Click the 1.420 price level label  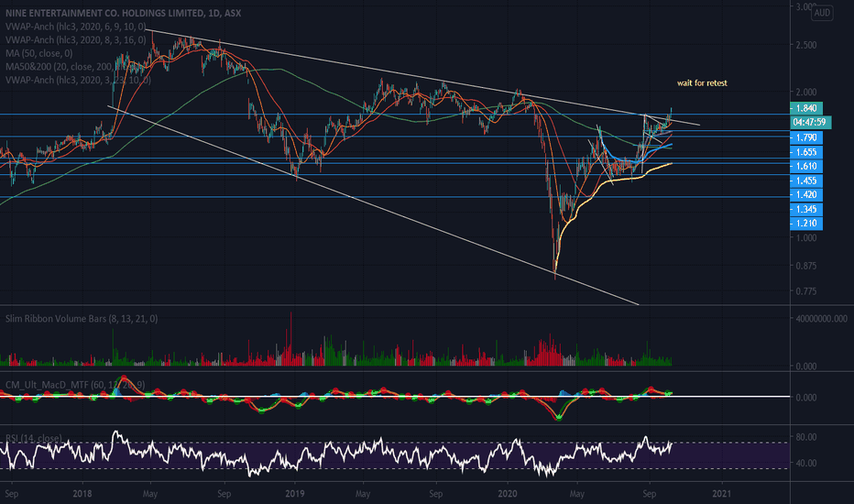click(806, 194)
